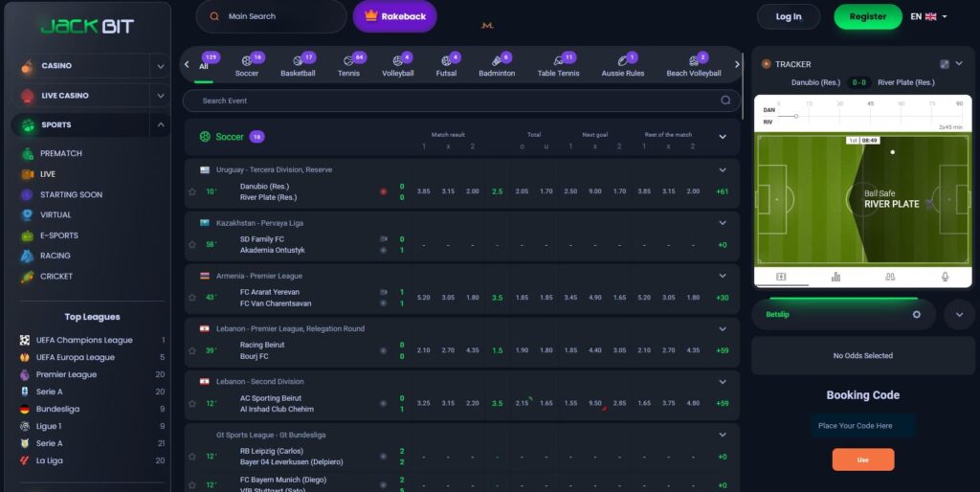The image size is (980, 492).
Task: Collapse the Soccer section header
Action: click(723, 136)
